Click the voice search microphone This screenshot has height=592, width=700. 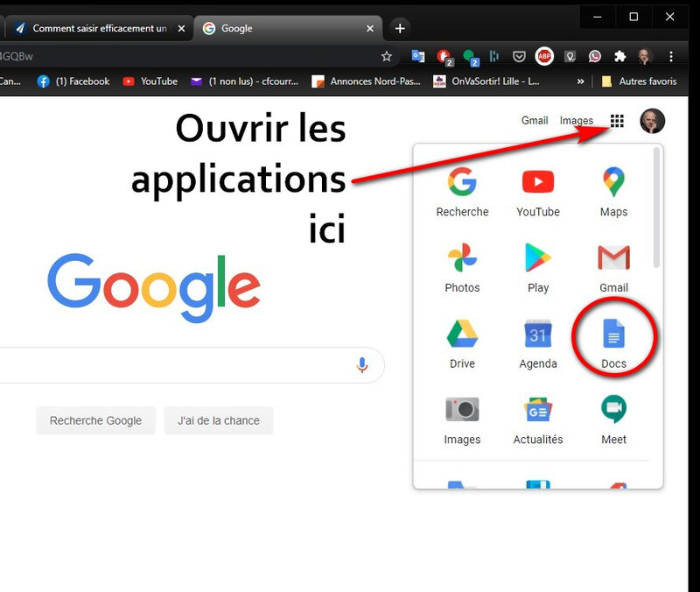point(362,365)
